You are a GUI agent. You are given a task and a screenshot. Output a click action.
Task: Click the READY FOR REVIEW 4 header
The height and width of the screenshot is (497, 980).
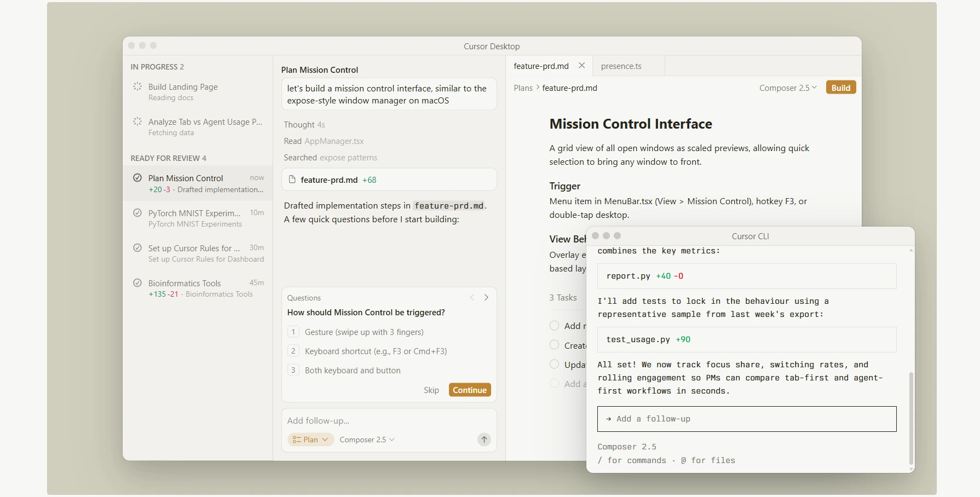169,158
